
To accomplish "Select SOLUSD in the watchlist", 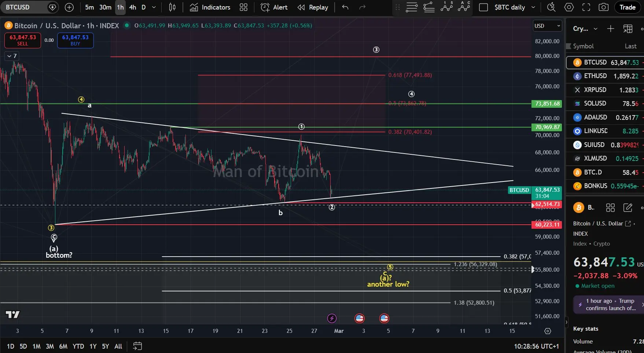I will 605,103.
